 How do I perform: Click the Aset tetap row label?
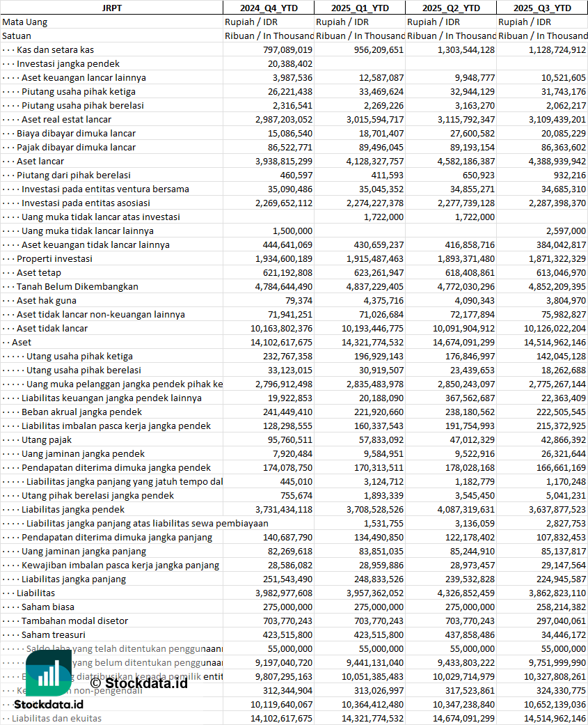(39, 272)
